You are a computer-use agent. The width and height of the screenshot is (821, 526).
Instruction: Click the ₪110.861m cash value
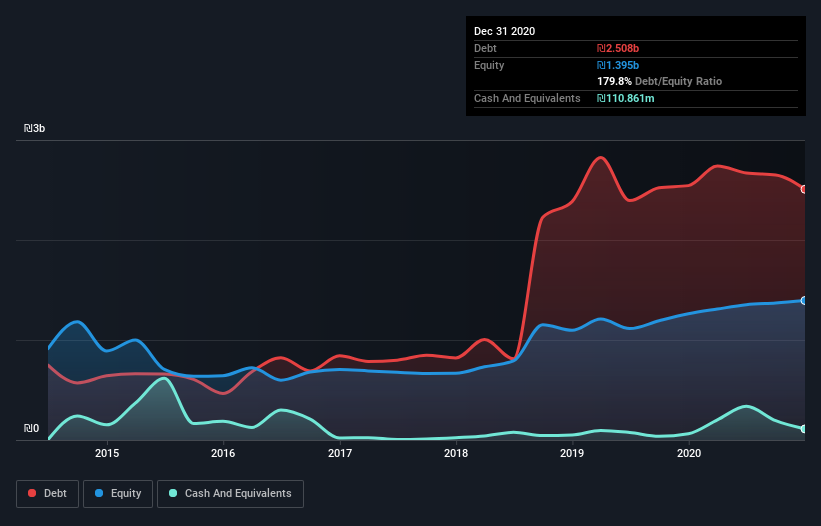click(x=626, y=98)
